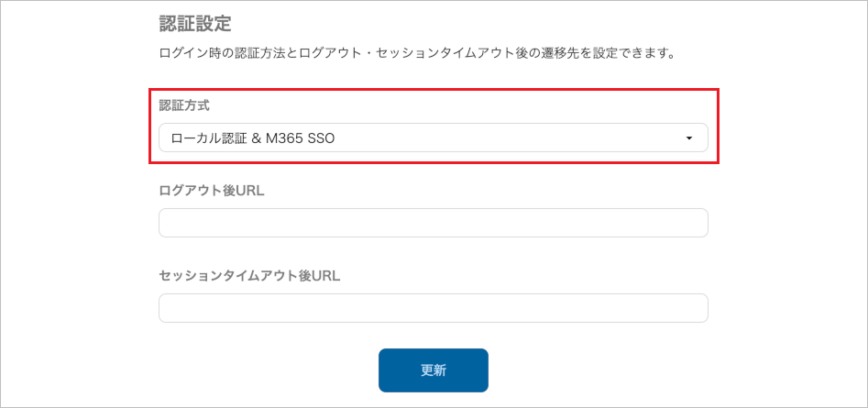Screen dimensions: 868x408
Task: Expand authentication method options via the down arrow
Action: (688, 138)
